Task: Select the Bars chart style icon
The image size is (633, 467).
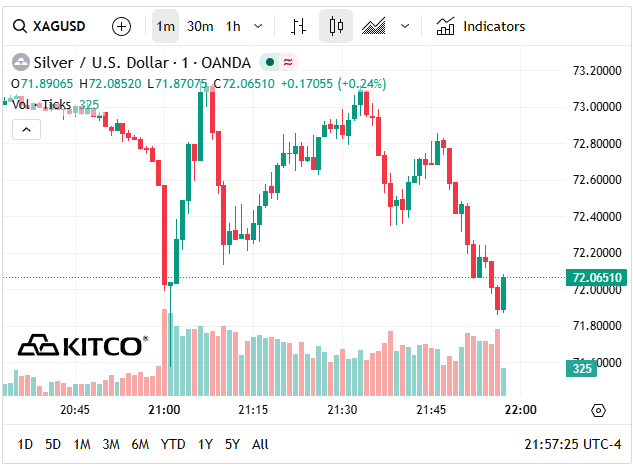Action: point(298,26)
